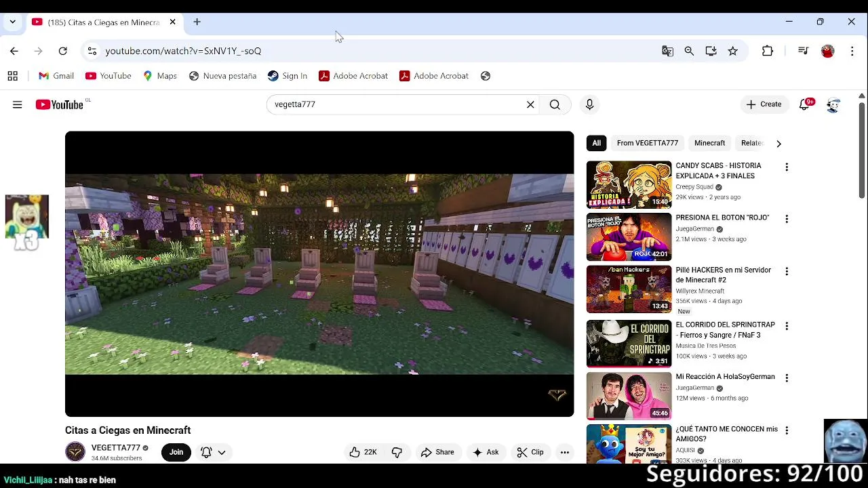Open YouTube notifications bell
Image resolution: width=868 pixels, height=488 pixels.
pyautogui.click(x=805, y=104)
